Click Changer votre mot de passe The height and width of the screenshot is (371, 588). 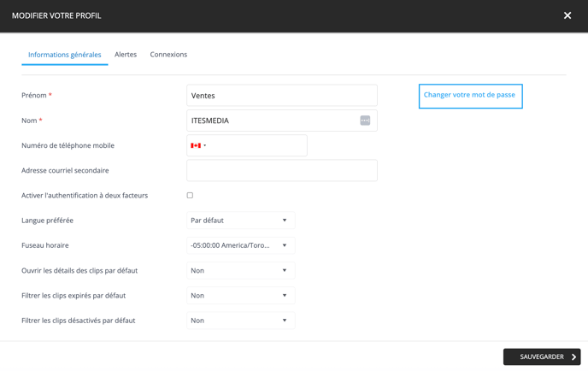tap(470, 96)
